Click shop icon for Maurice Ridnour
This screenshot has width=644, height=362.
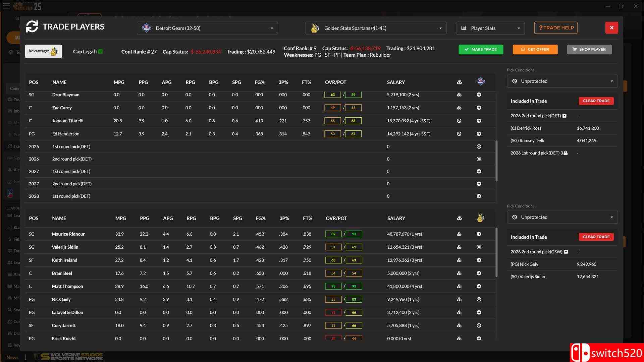(459, 234)
